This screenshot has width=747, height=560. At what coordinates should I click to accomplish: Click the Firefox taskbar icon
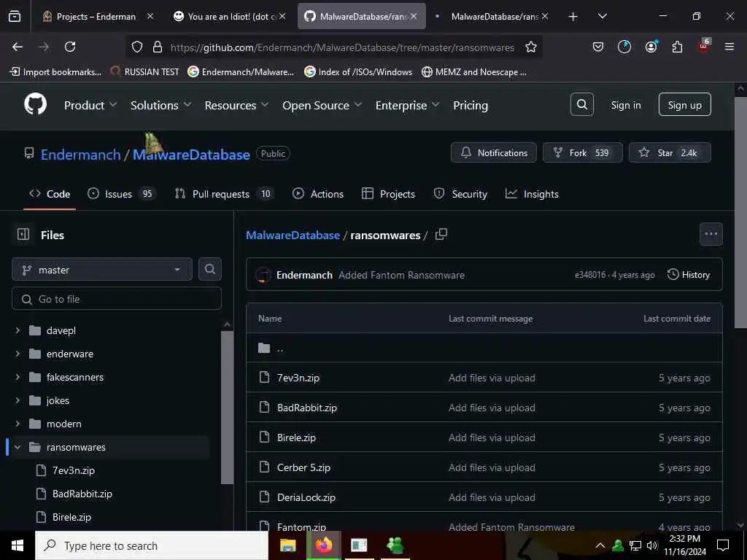[x=323, y=545]
